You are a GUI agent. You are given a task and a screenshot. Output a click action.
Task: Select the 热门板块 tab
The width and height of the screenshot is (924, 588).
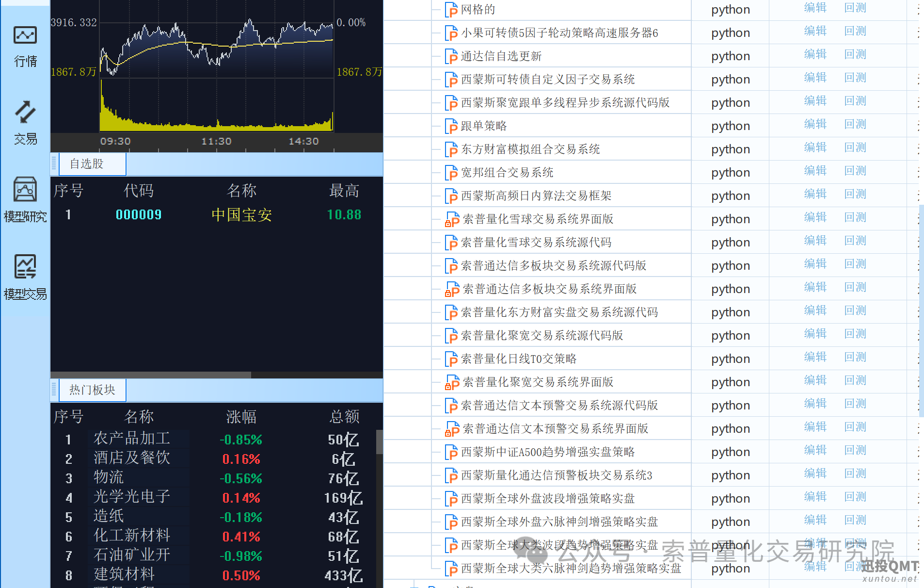(92, 390)
